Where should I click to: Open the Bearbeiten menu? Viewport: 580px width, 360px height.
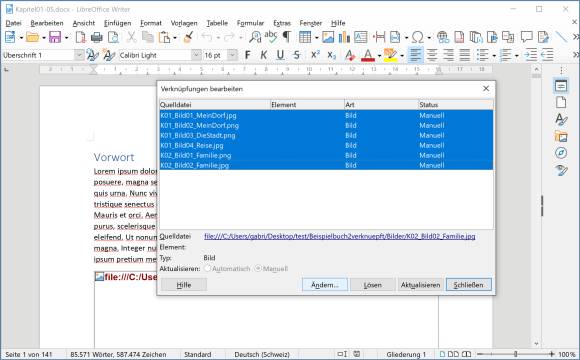tap(47, 23)
